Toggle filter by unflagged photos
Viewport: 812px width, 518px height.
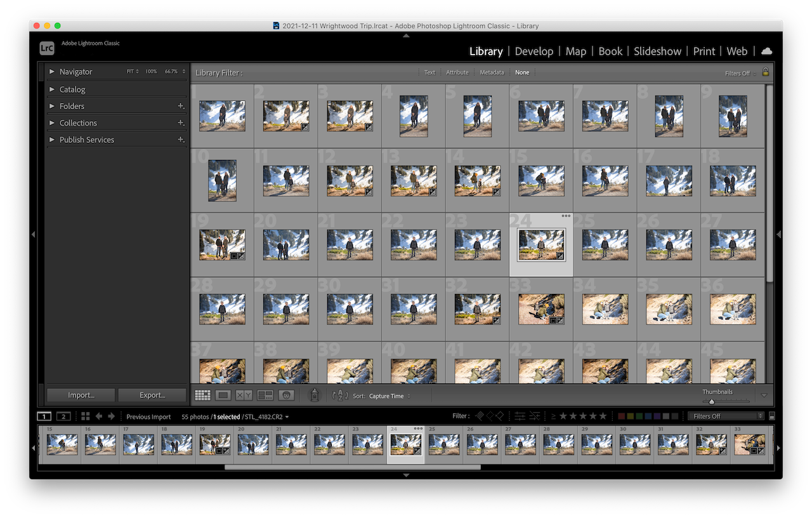pyautogui.click(x=490, y=416)
